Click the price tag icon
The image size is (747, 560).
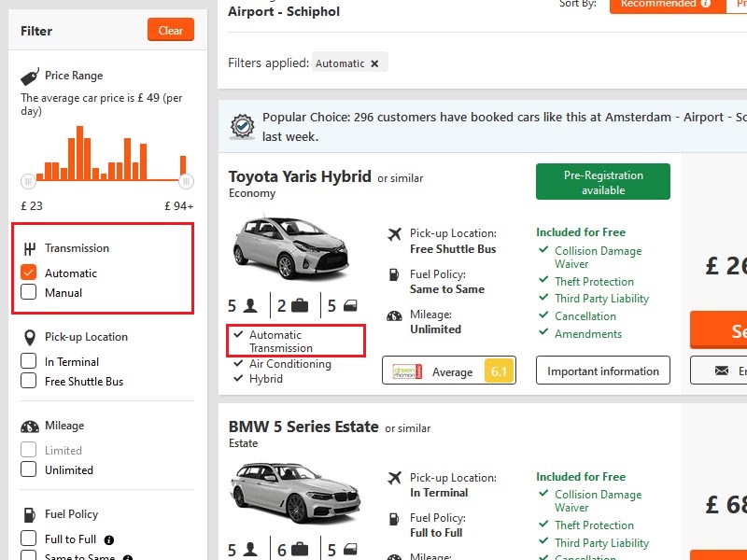tap(30, 77)
